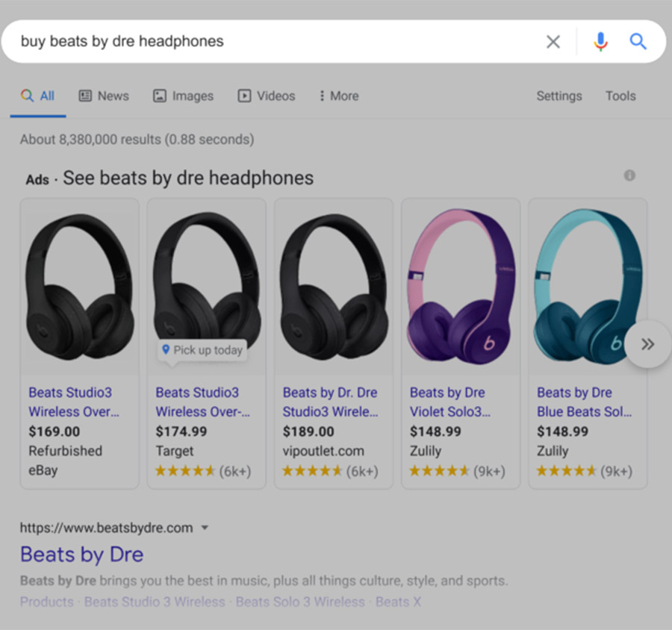Click the $189.00 price
This screenshot has width=672, height=630.
308,431
